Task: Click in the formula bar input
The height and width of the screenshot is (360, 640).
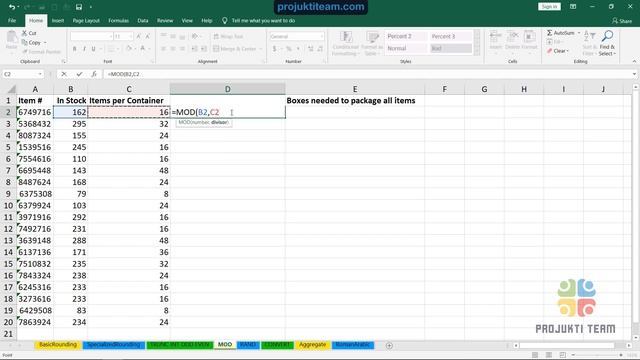Action: 366,74
